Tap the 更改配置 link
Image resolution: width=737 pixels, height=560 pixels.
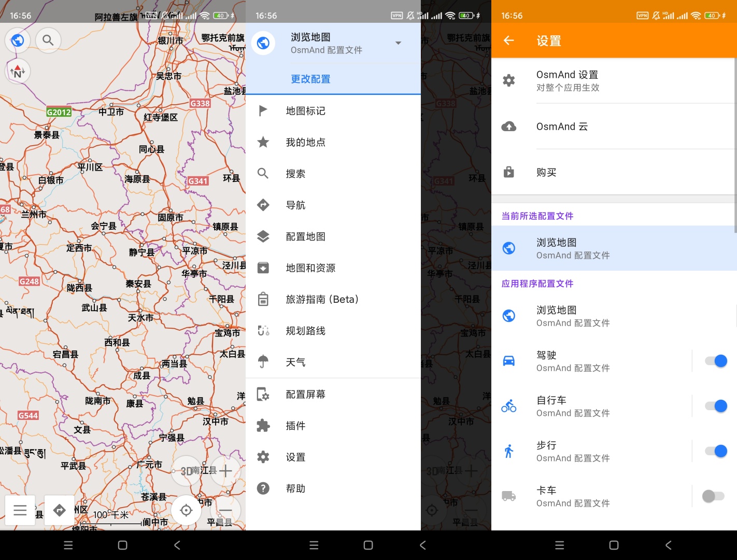pyautogui.click(x=310, y=79)
